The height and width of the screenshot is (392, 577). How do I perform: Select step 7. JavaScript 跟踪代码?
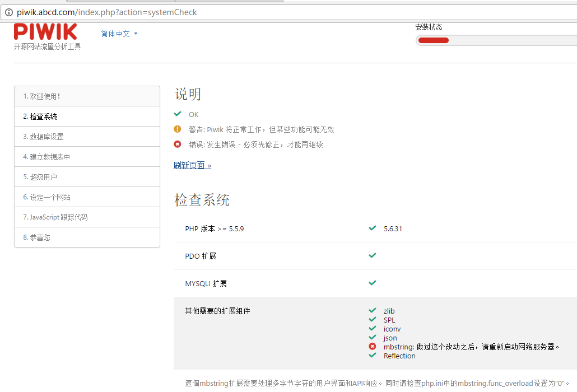click(x=87, y=217)
